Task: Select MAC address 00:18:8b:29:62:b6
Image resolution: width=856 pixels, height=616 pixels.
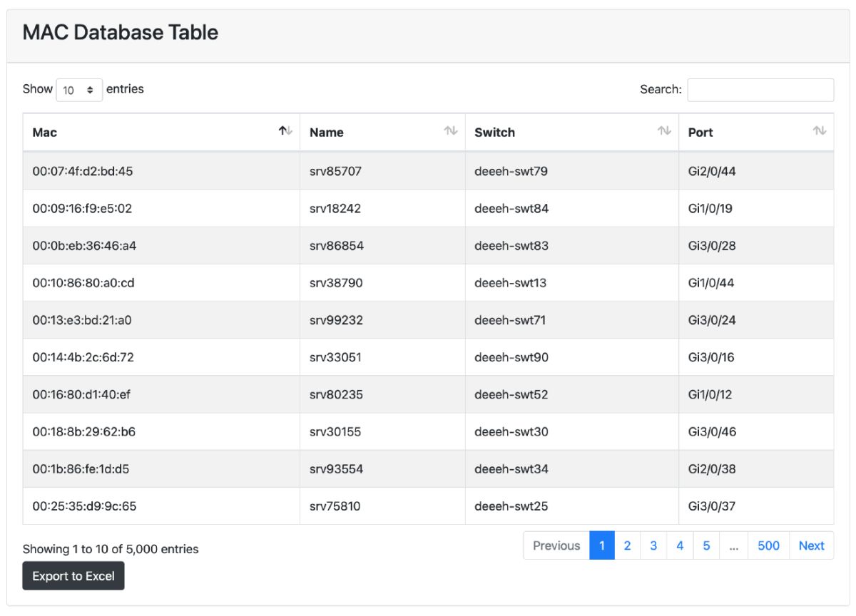Action: click(x=84, y=431)
